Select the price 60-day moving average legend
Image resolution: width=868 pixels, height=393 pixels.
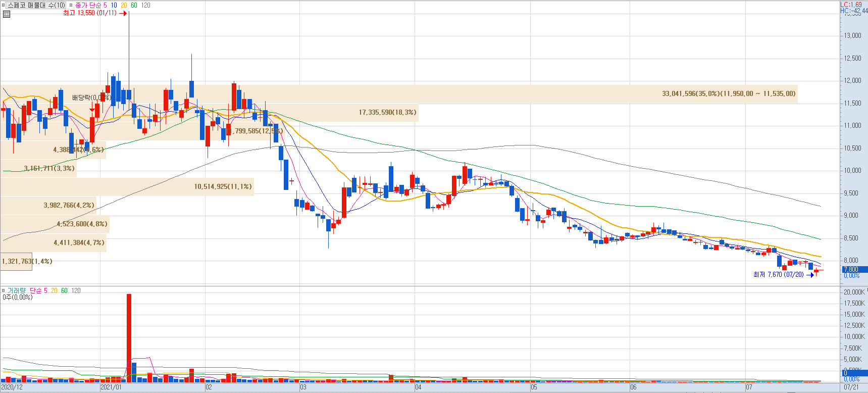[134, 5]
